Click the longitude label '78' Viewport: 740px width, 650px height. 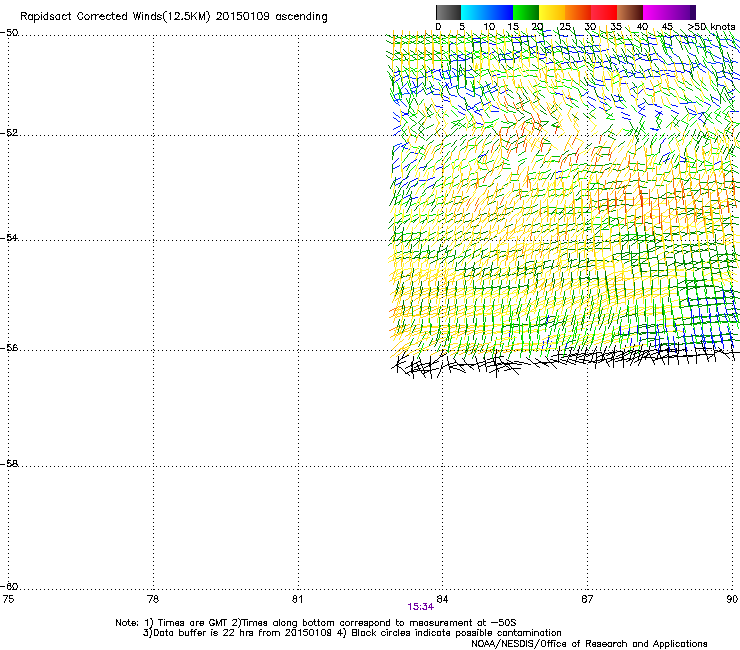(153, 599)
